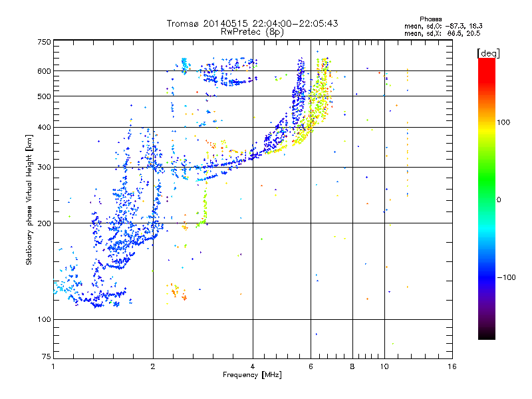Click the x-axis tick label '4'
The width and height of the screenshot is (532, 399).
tap(253, 366)
